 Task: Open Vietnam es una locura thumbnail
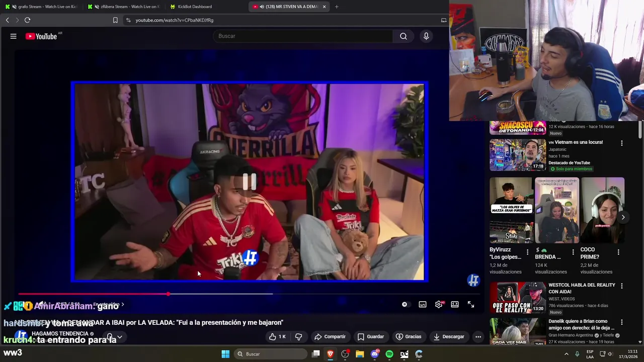518,155
